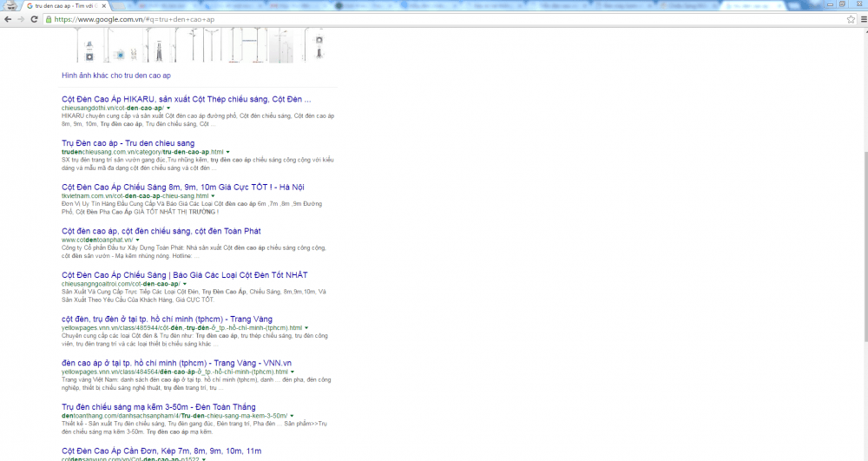The height and width of the screenshot is (461, 868).
Task: Expand dropdown arrow beside yellowpages class/484564 URL
Action: pos(293,372)
